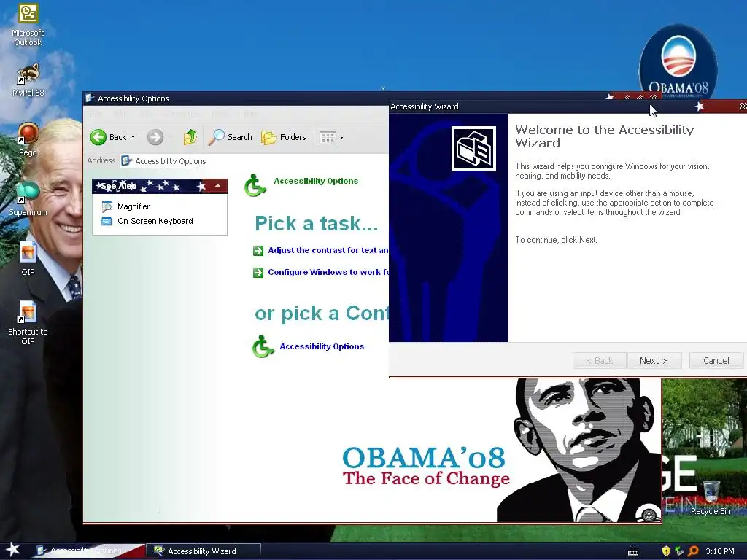Click wheelchair icon under pick a Control Panel
The width and height of the screenshot is (747, 560).
(263, 346)
